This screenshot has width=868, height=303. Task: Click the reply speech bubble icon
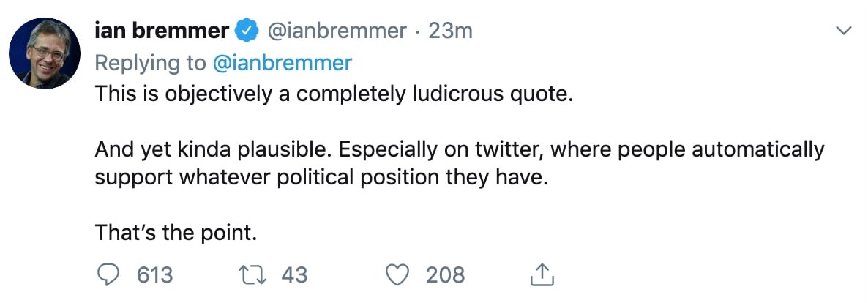[108, 274]
